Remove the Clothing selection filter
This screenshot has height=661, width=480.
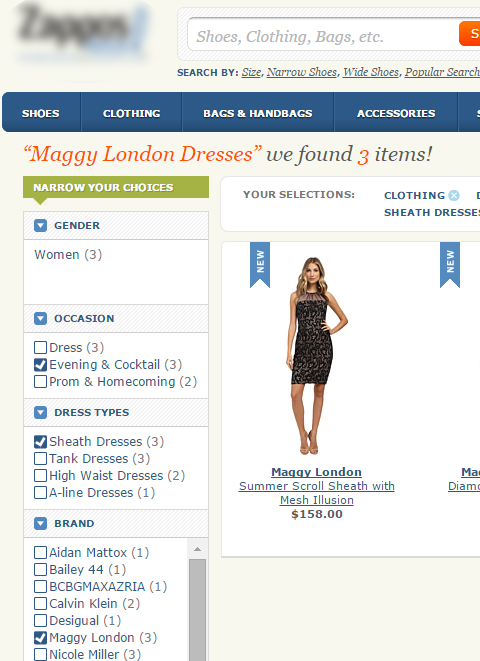(x=454, y=195)
